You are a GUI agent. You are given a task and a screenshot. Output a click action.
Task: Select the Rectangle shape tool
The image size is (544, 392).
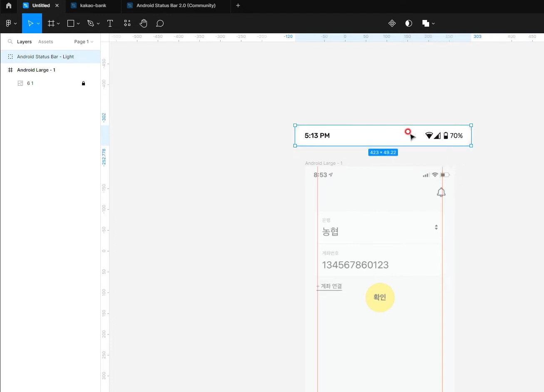pyautogui.click(x=71, y=23)
